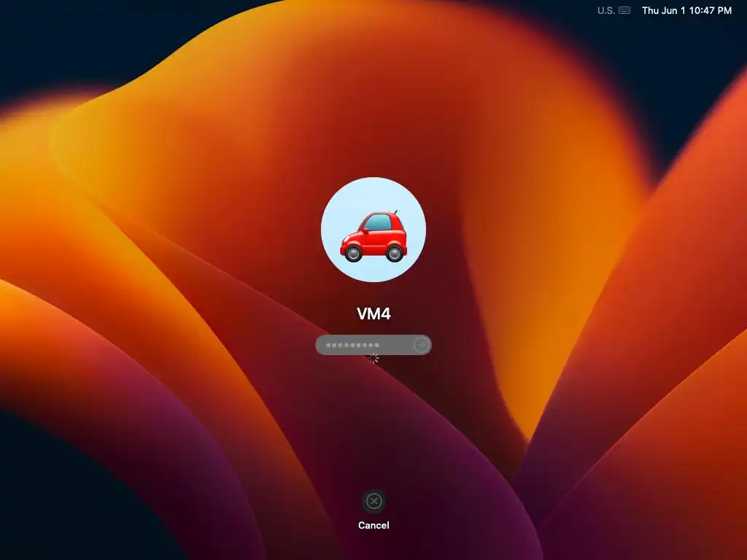Click the Cancel text label
Viewport: 747px width, 560px height.
click(x=373, y=525)
